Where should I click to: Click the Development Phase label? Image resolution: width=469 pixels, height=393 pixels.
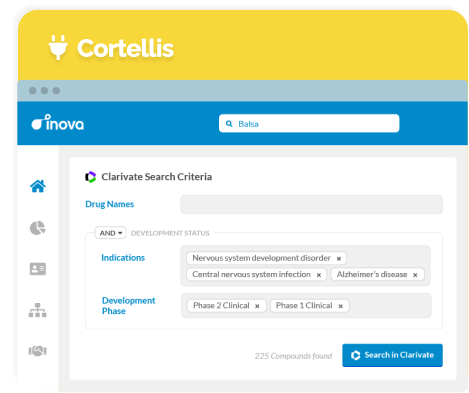click(128, 306)
